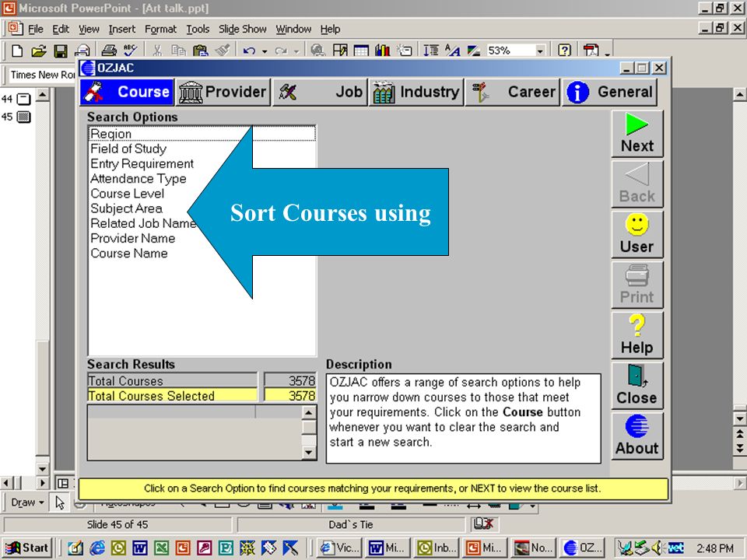Screen dimensions: 747x560
Task: Toggle the Show Formatting icon
Action: pyautogui.click(x=453, y=51)
